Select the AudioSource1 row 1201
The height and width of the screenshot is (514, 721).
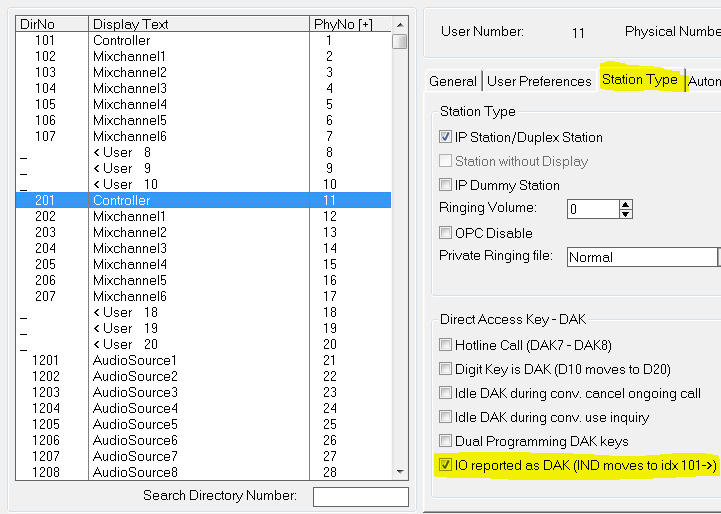click(x=135, y=360)
